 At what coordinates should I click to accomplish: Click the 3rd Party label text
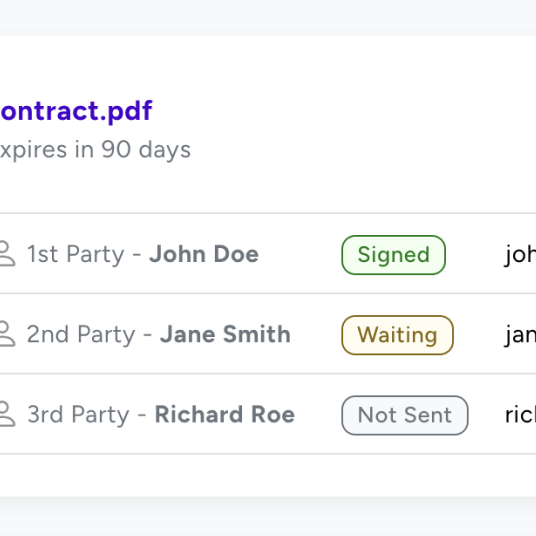(78, 415)
